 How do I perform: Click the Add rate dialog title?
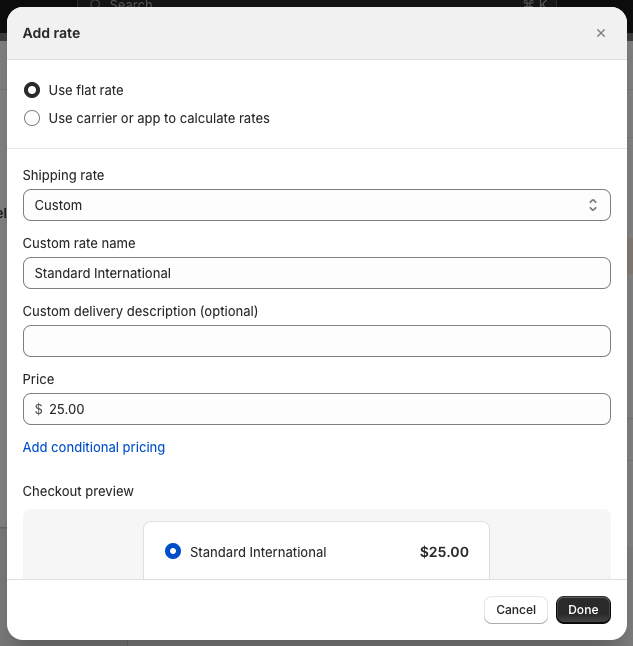[51, 33]
